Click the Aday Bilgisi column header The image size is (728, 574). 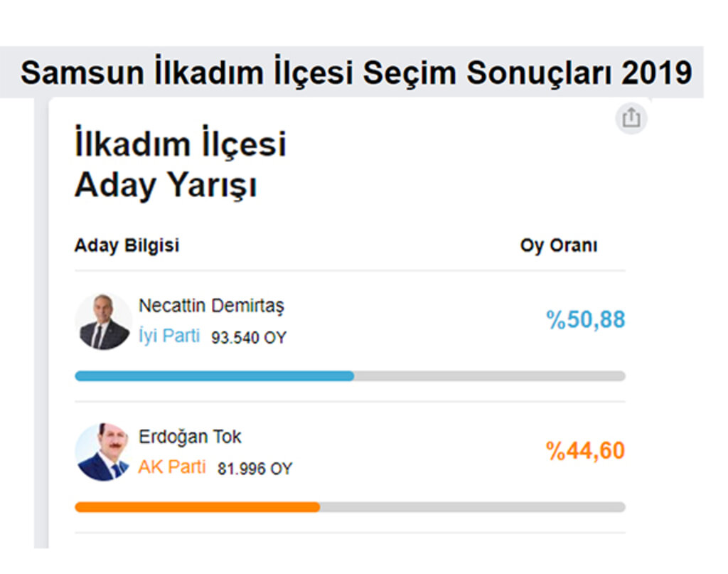click(127, 245)
